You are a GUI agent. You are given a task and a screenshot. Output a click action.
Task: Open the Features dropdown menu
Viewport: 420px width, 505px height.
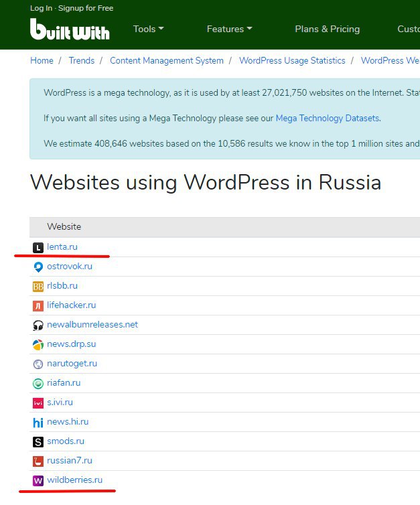point(229,29)
